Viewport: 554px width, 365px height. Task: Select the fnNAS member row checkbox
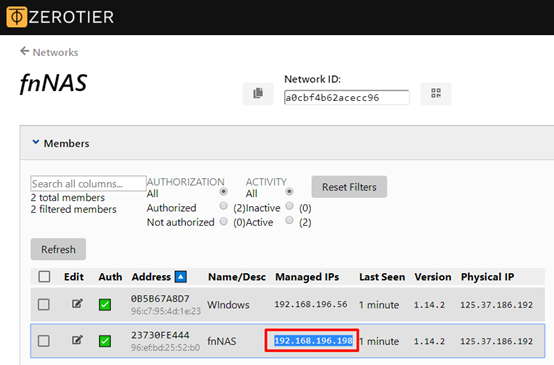[x=44, y=341]
